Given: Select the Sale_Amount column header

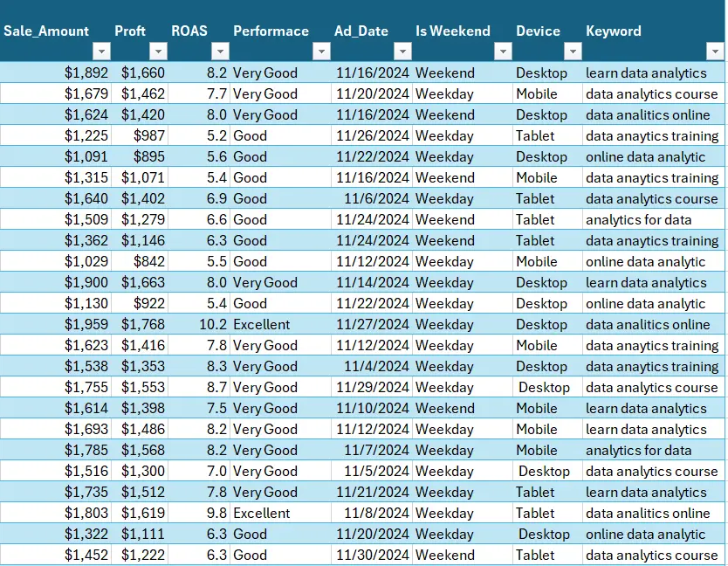Looking at the screenshot, I should click(46, 31).
